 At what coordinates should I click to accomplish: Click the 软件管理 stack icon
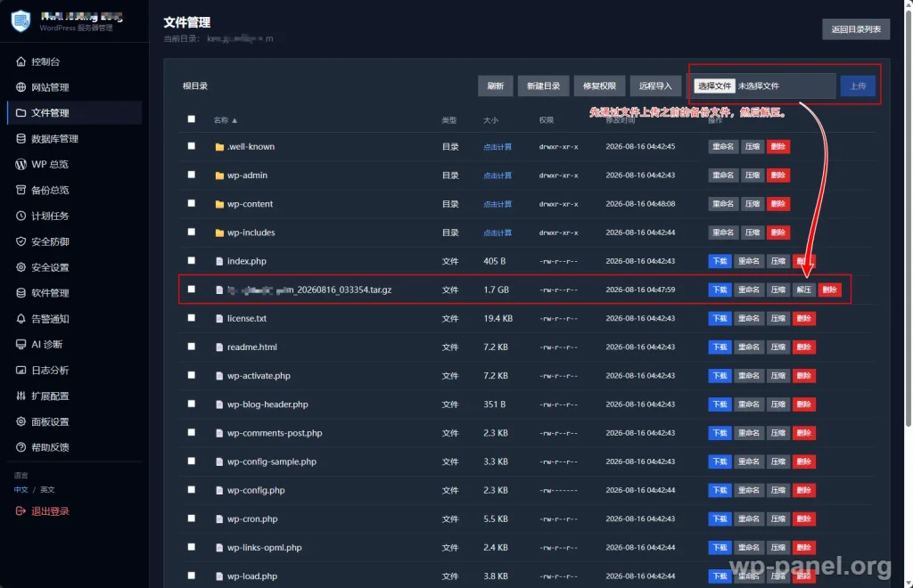click(x=21, y=292)
